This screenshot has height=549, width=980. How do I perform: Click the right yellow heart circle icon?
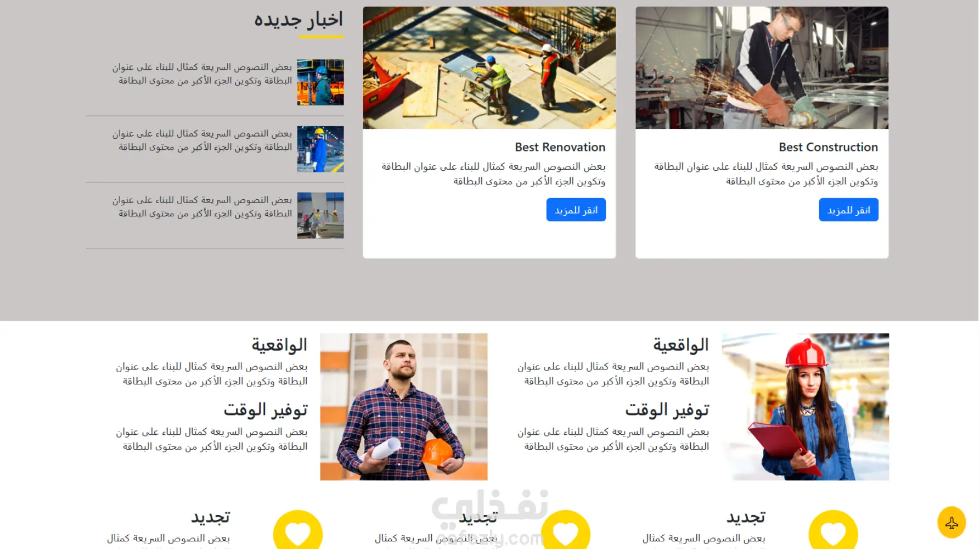pyautogui.click(x=833, y=530)
